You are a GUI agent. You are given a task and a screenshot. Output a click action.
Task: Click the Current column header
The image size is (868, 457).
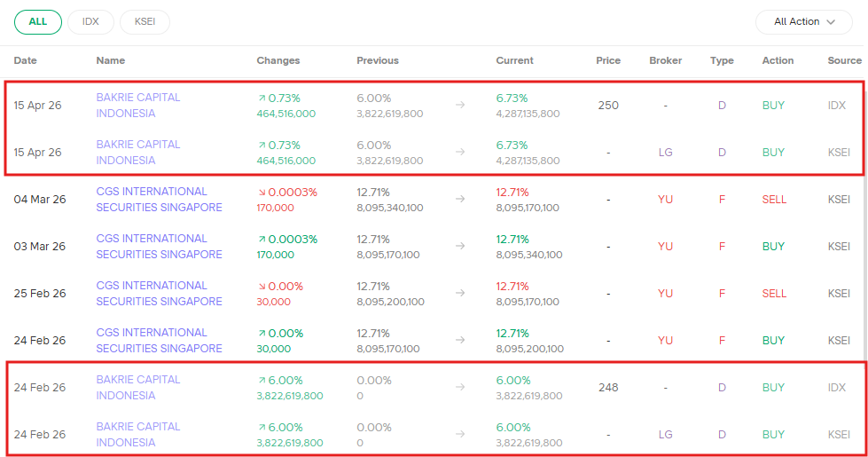pos(514,60)
